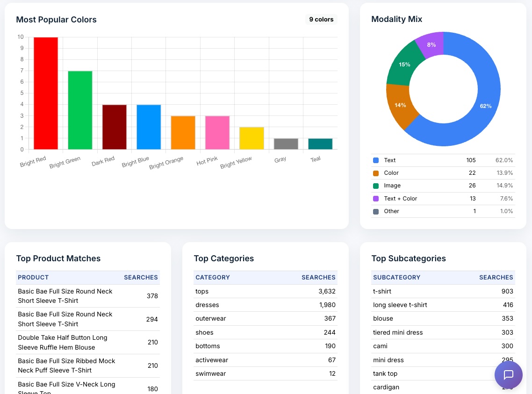Select the Bright Blue bar
The width and height of the screenshot is (532, 394).
click(x=149, y=127)
